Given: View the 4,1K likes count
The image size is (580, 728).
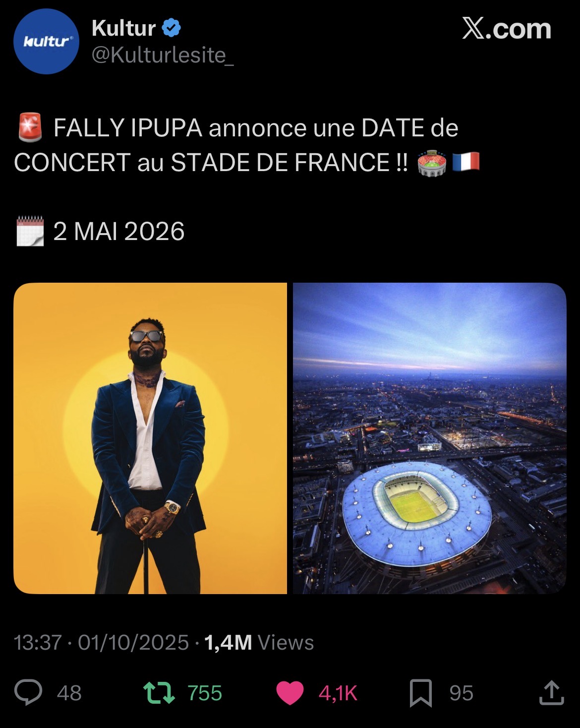Looking at the screenshot, I should point(338,693).
